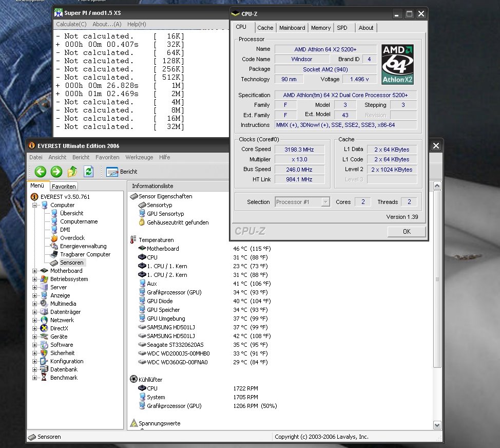500x448 pixels.
Task: Click the refresh icon in EVEREST toolbar
Action: click(x=88, y=172)
